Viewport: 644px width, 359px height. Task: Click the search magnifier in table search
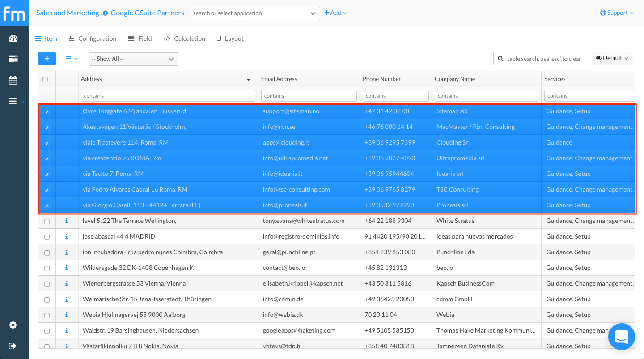pos(500,59)
